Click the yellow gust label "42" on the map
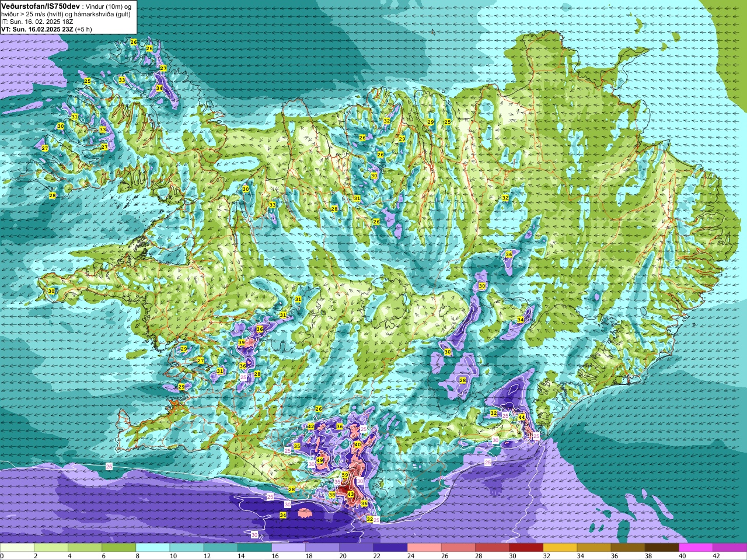 pyautogui.click(x=311, y=427)
